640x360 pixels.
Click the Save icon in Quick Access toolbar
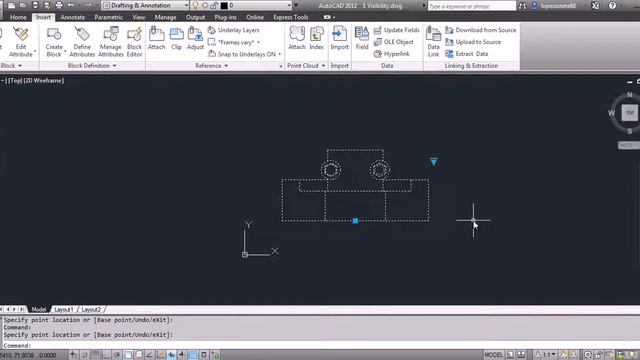35,5
